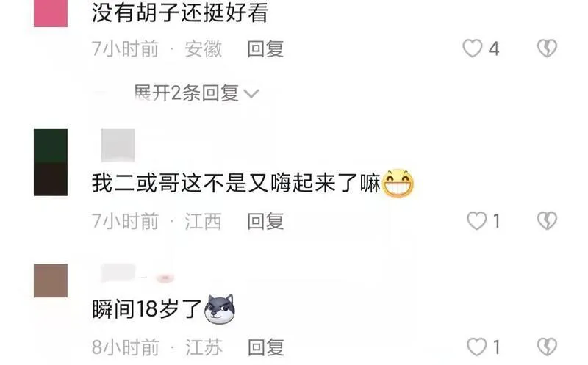Tap the husky dog emoji sticker
The width and height of the screenshot is (588, 365).
(x=220, y=309)
